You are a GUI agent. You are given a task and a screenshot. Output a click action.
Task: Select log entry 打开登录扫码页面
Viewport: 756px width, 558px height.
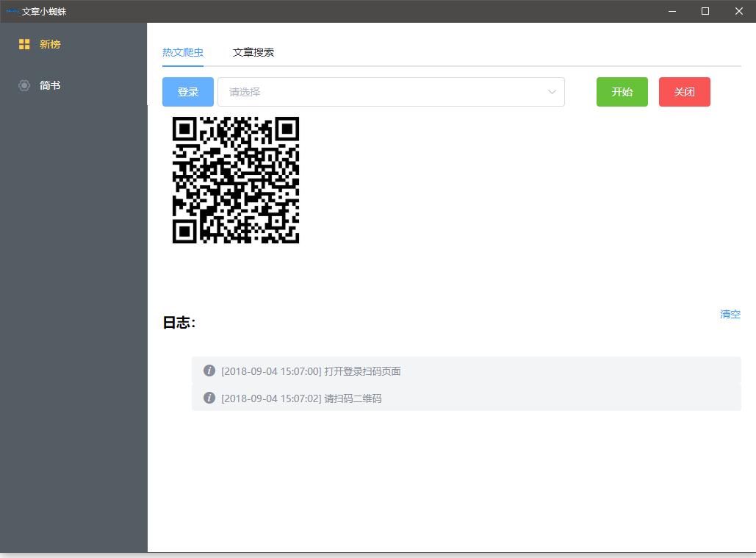(x=467, y=371)
